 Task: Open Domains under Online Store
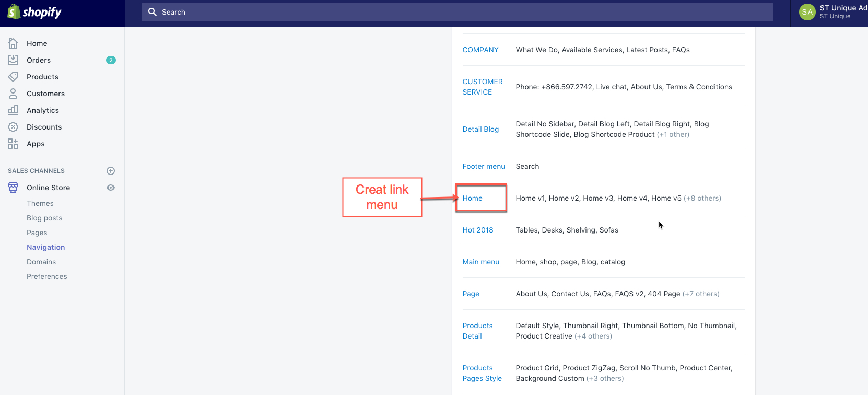(41, 262)
